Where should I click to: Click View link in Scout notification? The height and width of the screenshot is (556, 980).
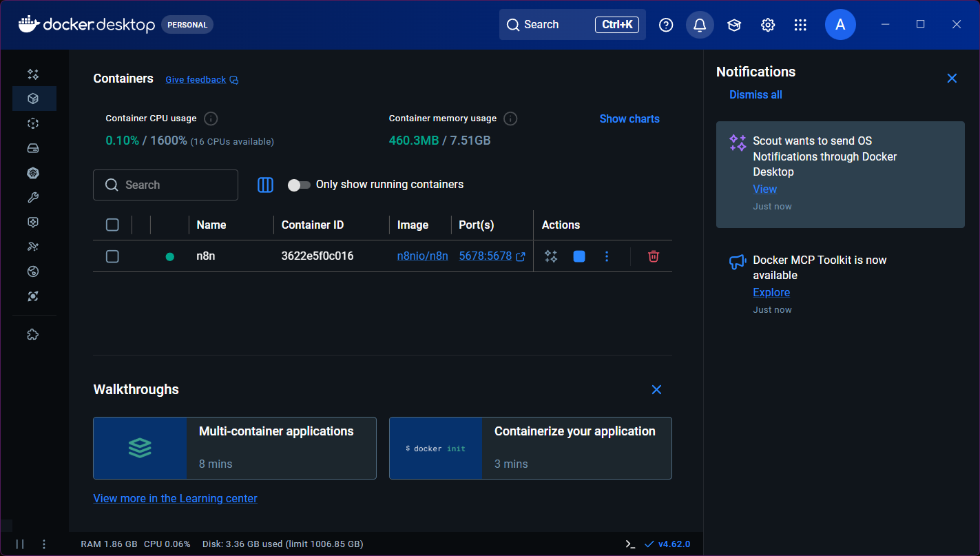764,189
